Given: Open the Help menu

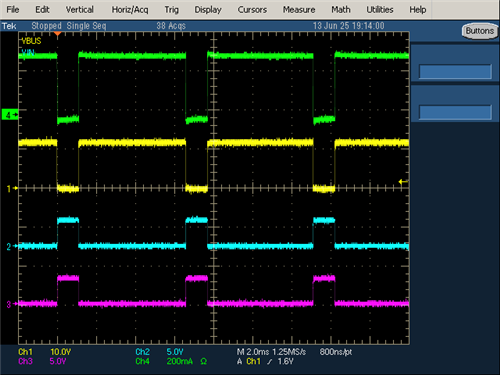Looking at the screenshot, I should [418, 10].
